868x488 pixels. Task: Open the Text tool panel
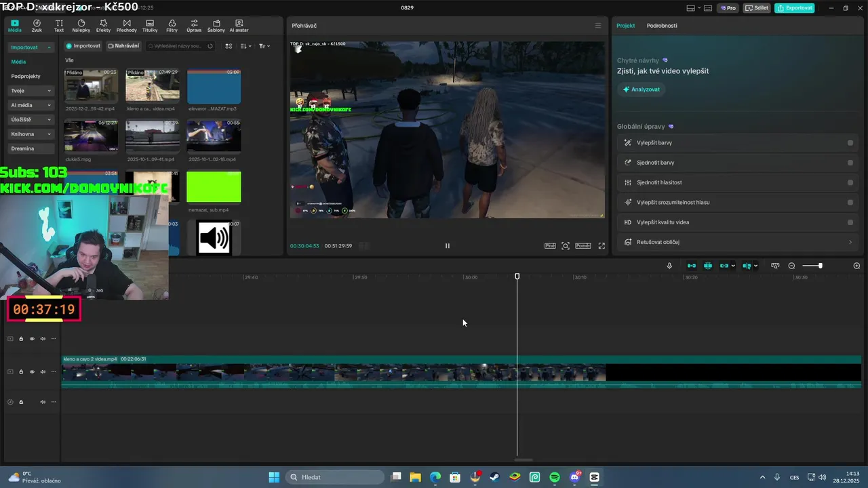59,26
